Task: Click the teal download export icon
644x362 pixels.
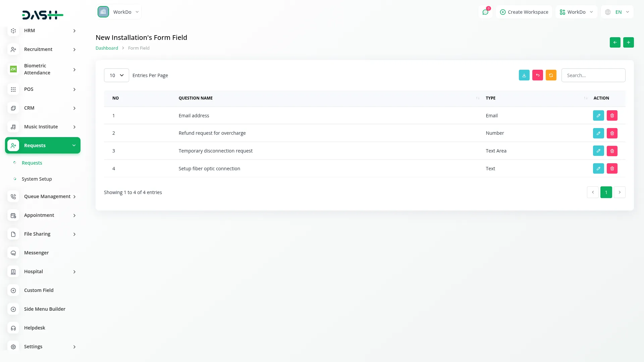Action: (x=524, y=75)
